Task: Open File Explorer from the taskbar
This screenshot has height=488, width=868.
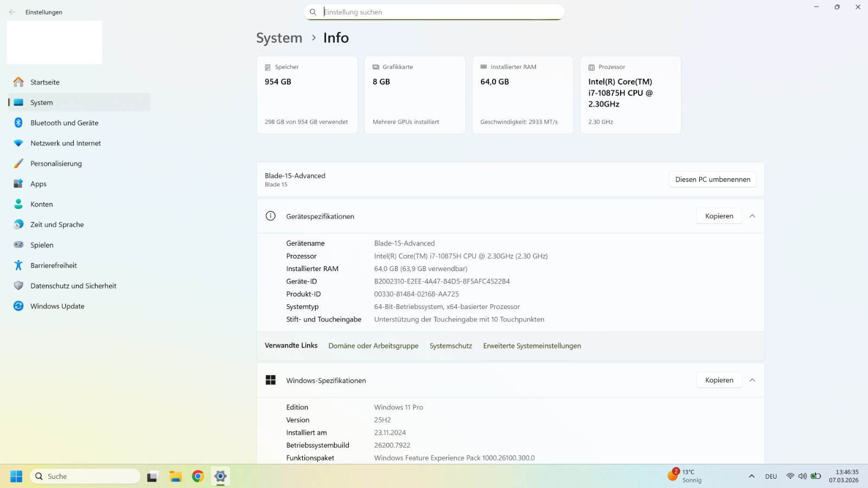Action: click(x=175, y=476)
